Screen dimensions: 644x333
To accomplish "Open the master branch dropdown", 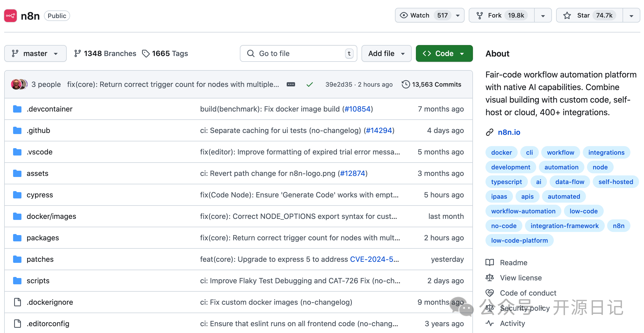I will click(35, 53).
